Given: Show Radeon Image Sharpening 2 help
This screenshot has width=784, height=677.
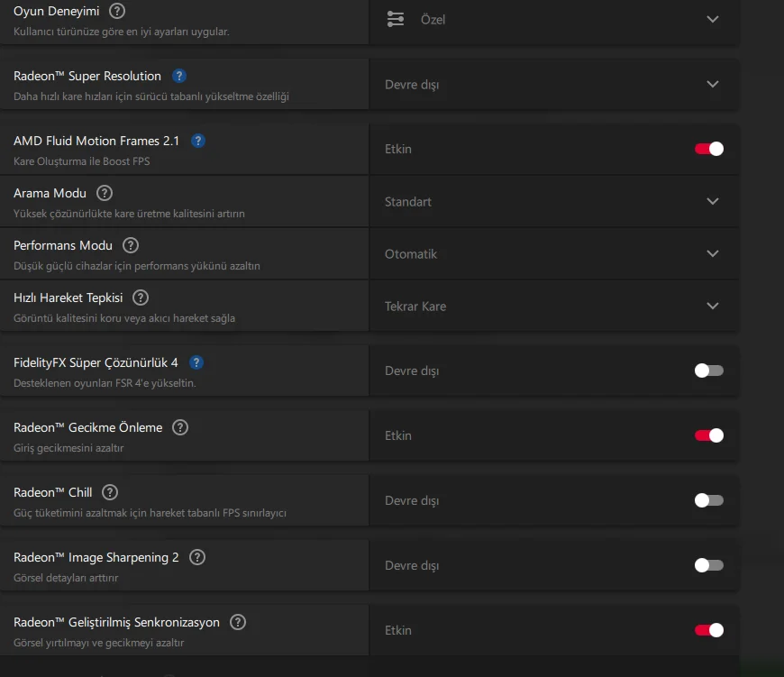Looking at the screenshot, I should [197, 557].
